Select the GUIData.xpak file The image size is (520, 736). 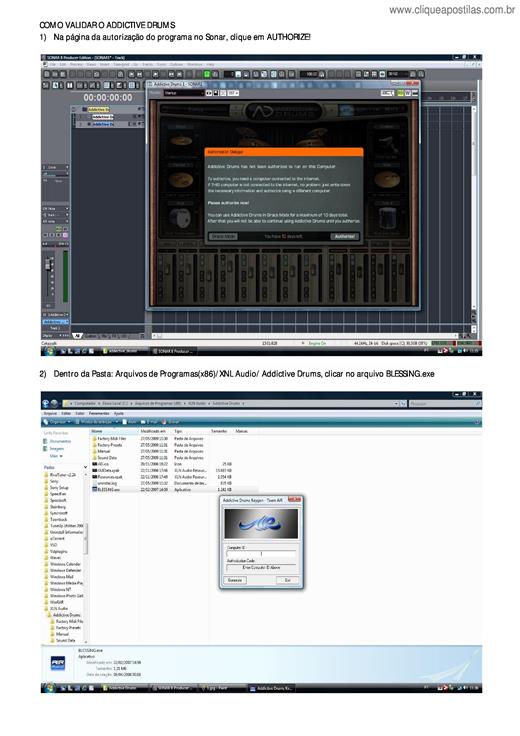[x=106, y=470]
